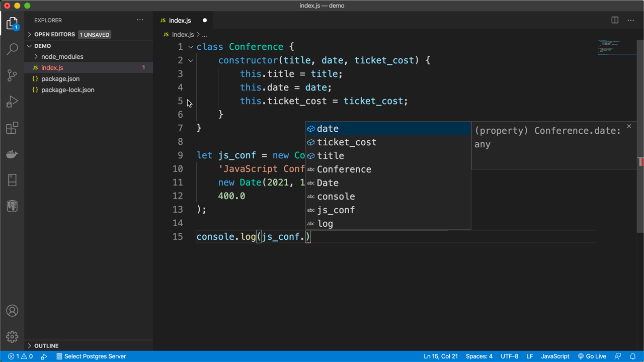
Task: Open the Search view icon
Action: click(12, 49)
